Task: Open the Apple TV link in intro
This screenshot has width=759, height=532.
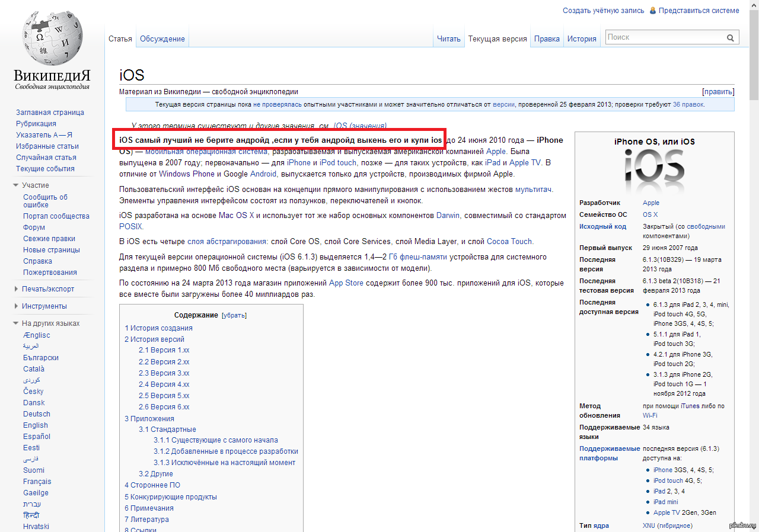Action: 525,163
